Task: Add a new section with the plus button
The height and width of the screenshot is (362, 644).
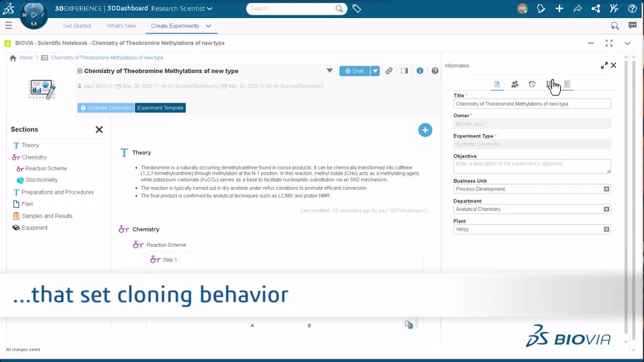Action: (x=425, y=130)
